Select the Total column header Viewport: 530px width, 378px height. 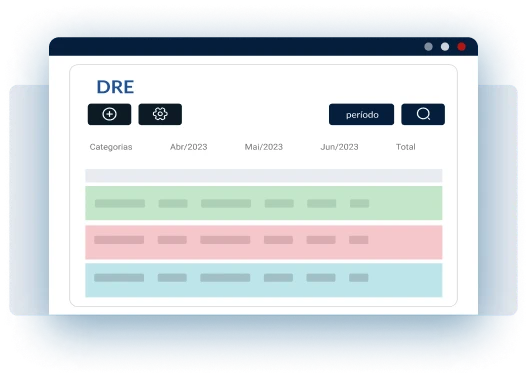406,147
